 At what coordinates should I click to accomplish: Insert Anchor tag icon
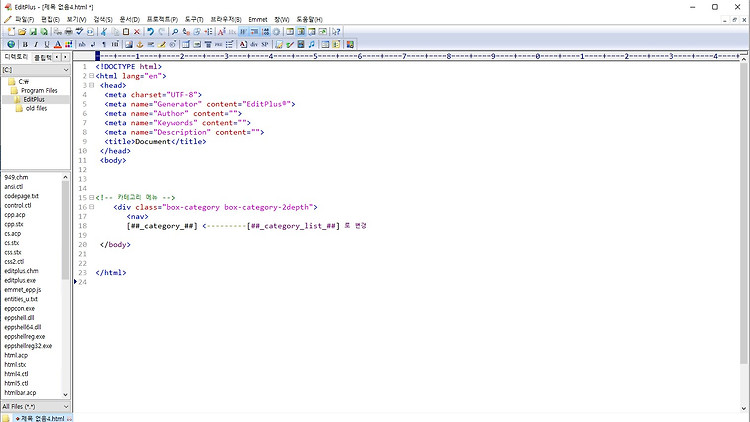[x=140, y=44]
